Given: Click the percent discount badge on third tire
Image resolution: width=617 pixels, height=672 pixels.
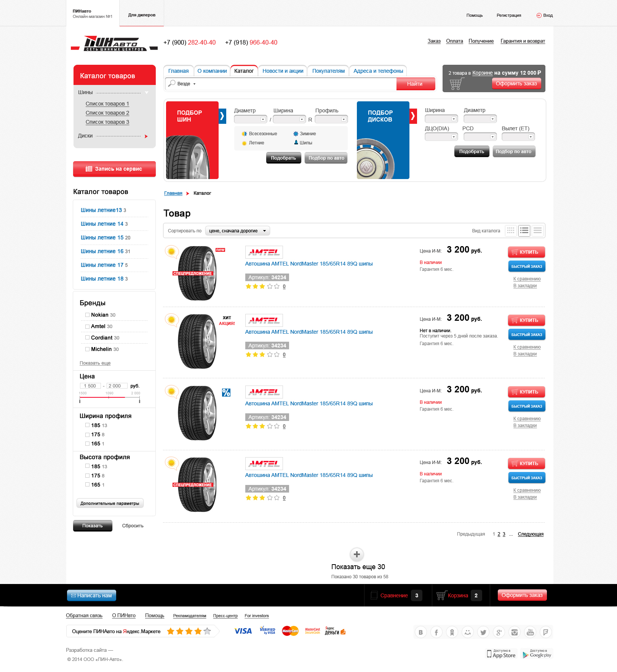Looking at the screenshot, I should coord(226,392).
